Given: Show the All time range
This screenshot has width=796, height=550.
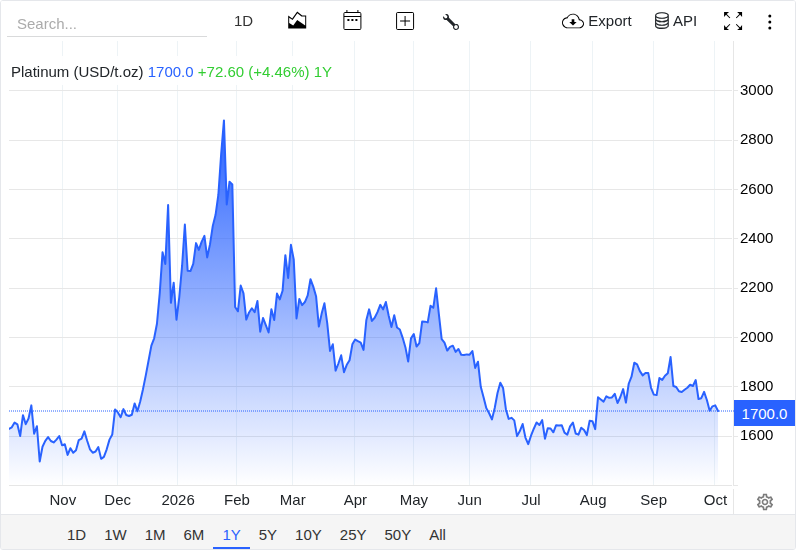Looking at the screenshot, I should (437, 535).
